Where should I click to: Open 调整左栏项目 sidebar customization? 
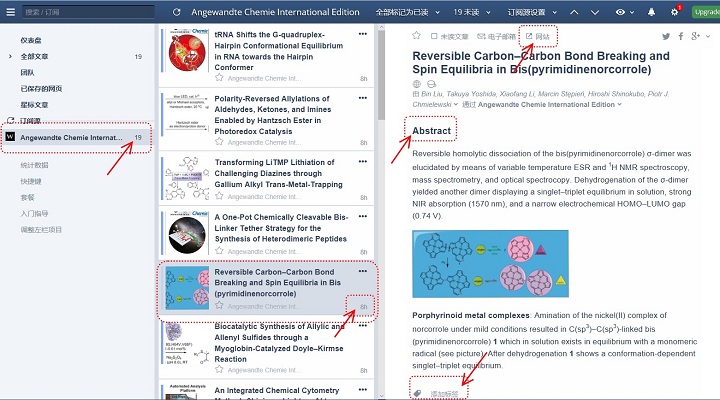41,230
